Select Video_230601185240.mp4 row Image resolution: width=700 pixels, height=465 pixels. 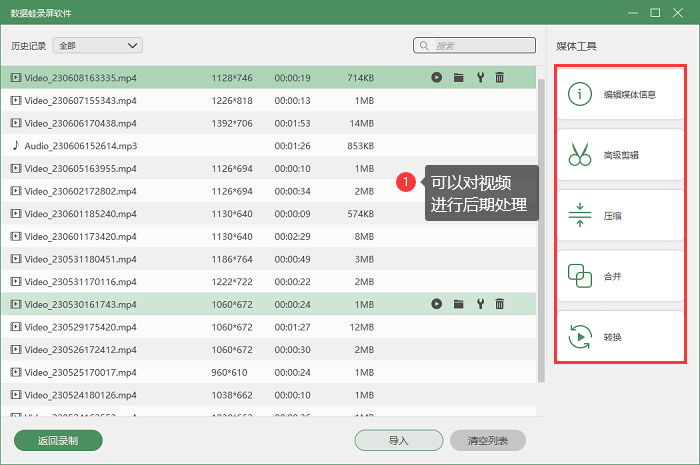tap(269, 214)
